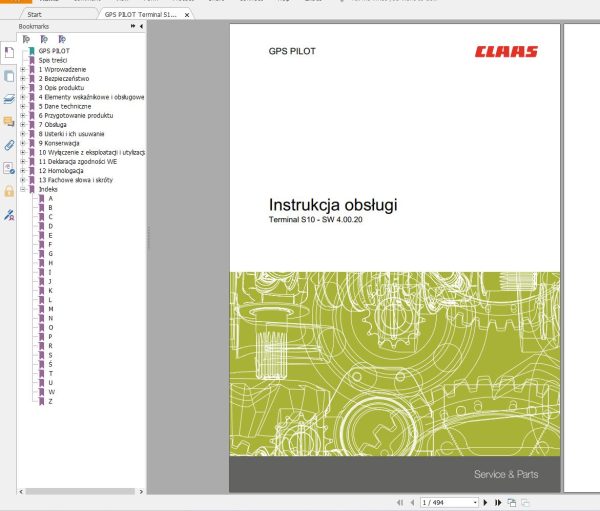Select the GPS PILOT Terminal document tab
600x511 pixels.
pos(140,15)
